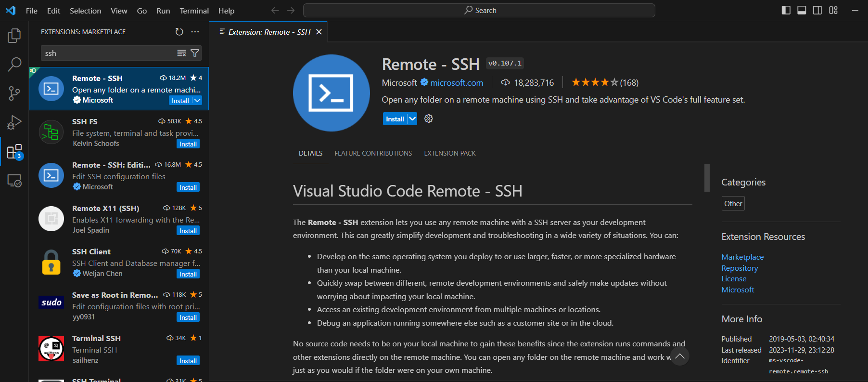The image size is (868, 382).
Task: Open the Search view in activity bar
Action: point(14,64)
